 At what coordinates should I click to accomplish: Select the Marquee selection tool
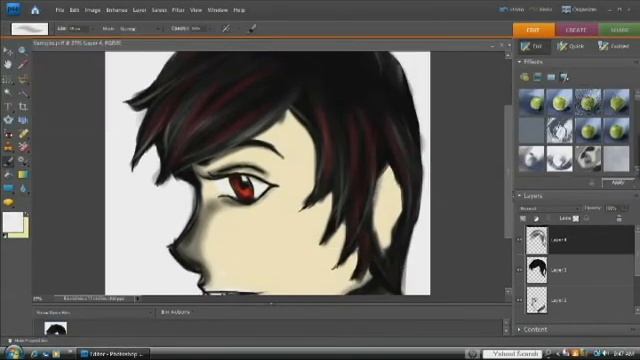8,79
